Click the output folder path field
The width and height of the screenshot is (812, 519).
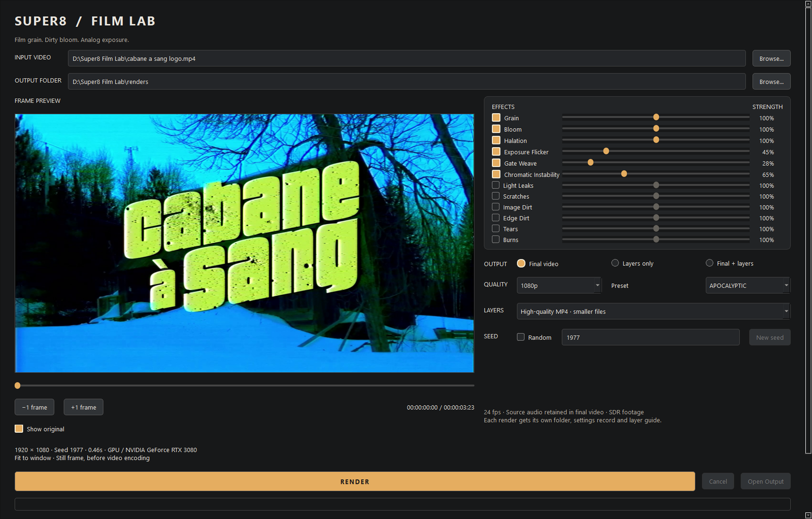[407, 81]
